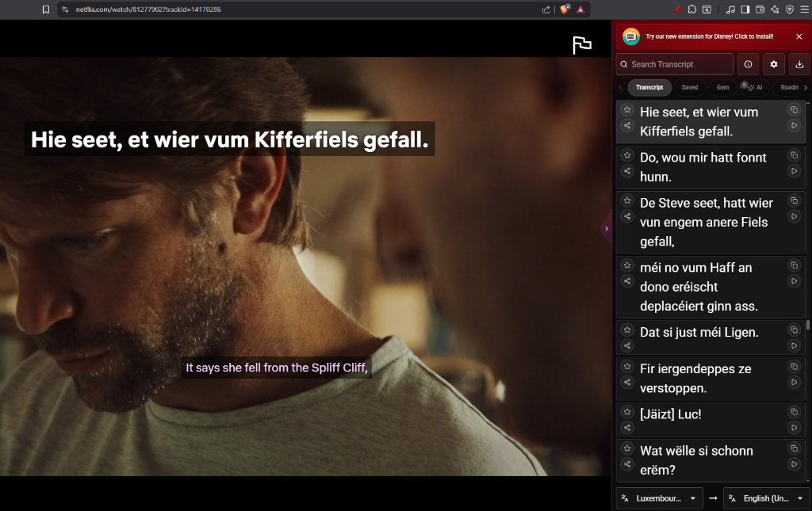Play the 'Fir iergendeppes ze verstoppen' line
The image size is (812, 511).
coord(794,383)
